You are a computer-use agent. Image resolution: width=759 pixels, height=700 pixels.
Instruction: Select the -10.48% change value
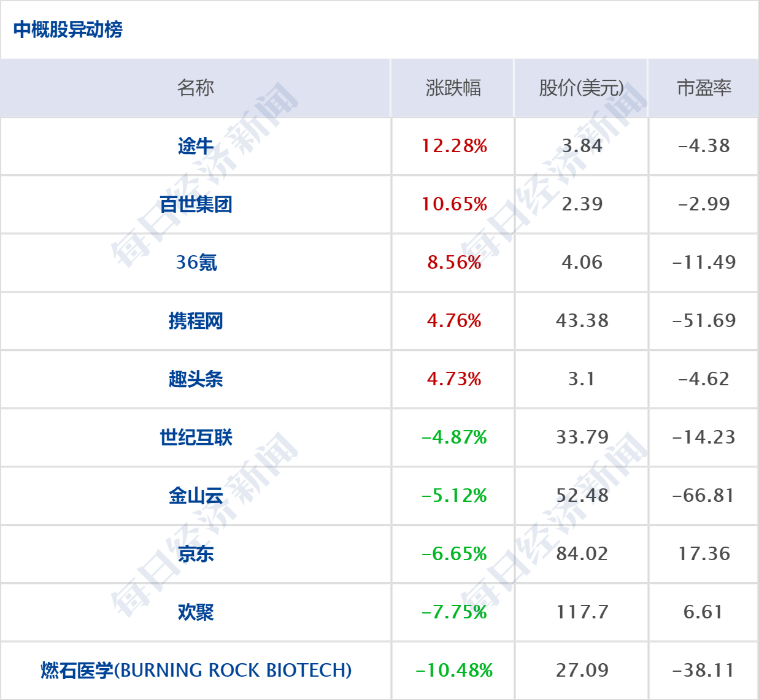click(x=454, y=671)
